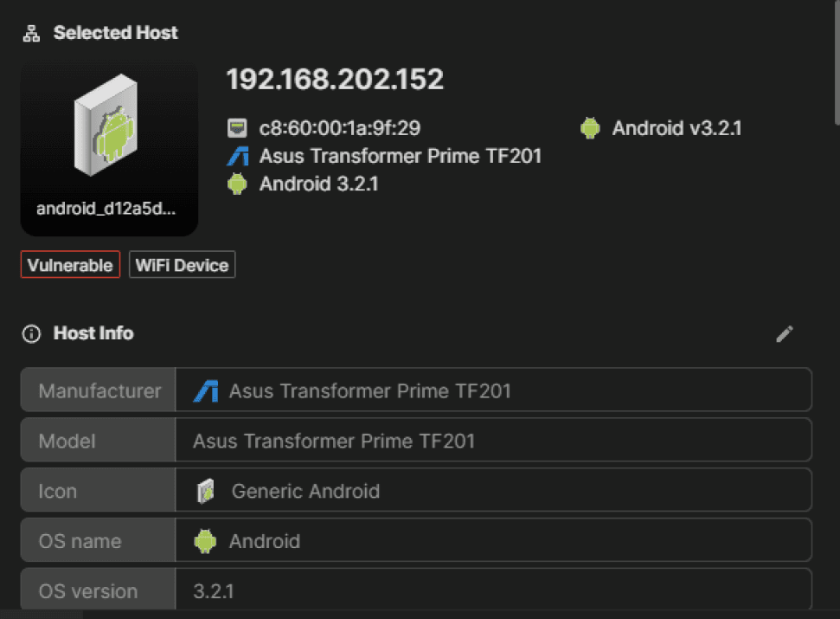Click the Android 3.2.1 text in the header
The width and height of the screenshot is (840, 619).
point(318,184)
